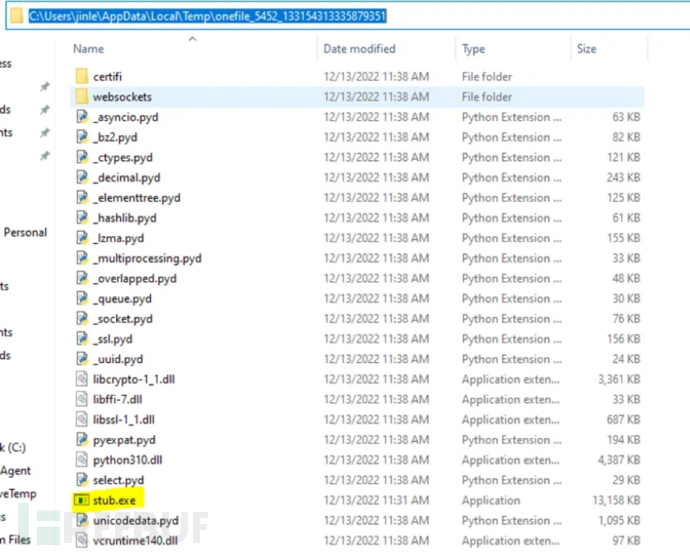Select the _socket.pyd file name
690x552 pixels.
tap(123, 319)
